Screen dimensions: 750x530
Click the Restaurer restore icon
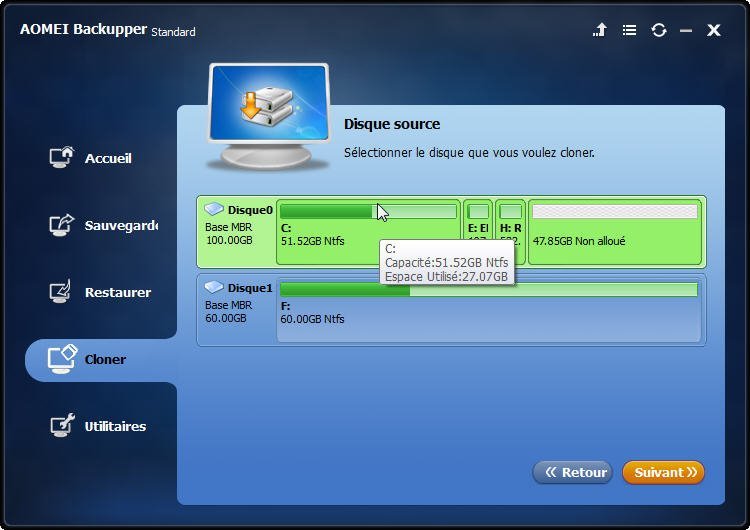[x=61, y=291]
